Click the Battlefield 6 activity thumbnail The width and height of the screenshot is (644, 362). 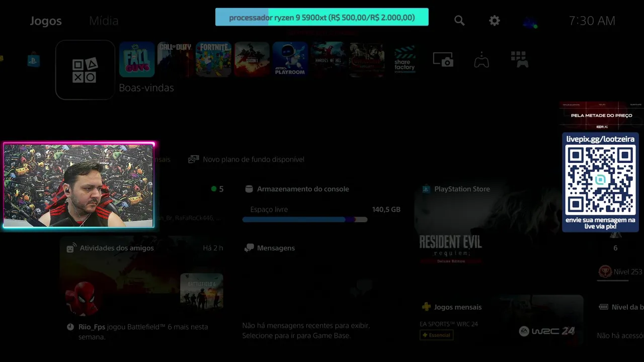[x=202, y=291]
